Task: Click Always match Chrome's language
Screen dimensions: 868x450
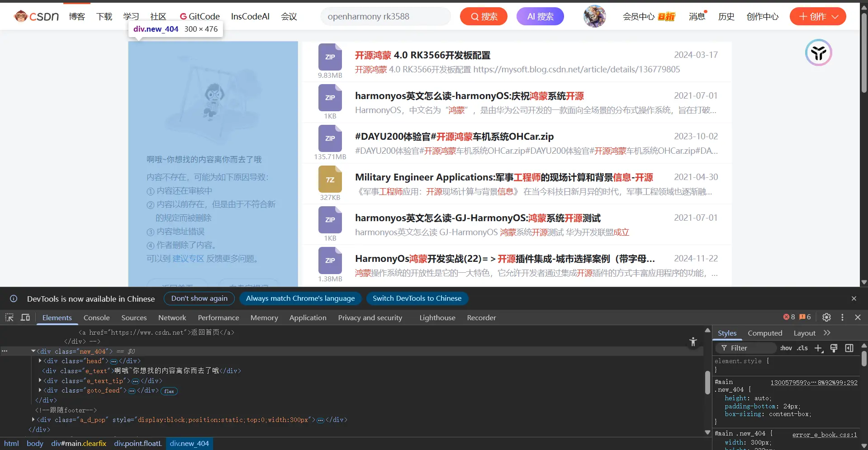Action: coord(300,298)
